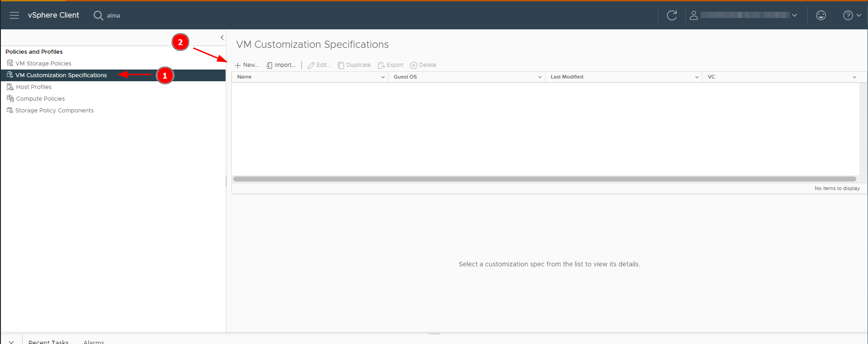The width and height of the screenshot is (868, 344).
Task: Expand the user account dropdown chevron
Action: 794,15
